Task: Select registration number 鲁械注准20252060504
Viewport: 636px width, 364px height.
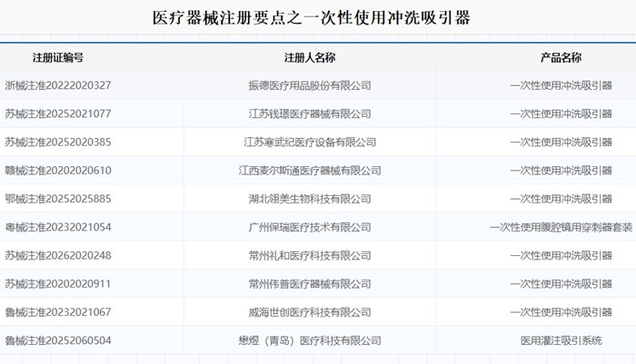Action: (x=58, y=341)
